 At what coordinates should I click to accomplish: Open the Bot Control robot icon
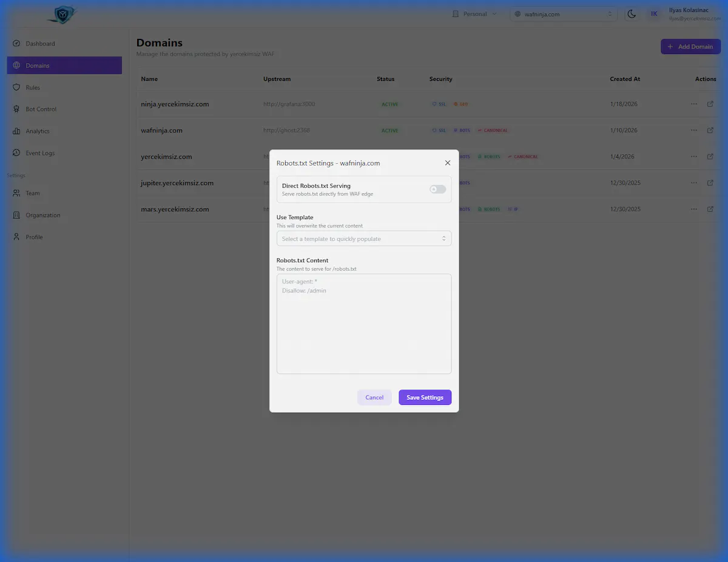coord(16,109)
